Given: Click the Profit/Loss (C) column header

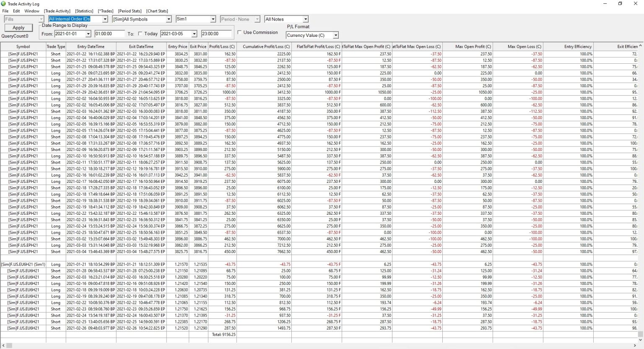Looking at the screenshot, I should click(x=222, y=46).
